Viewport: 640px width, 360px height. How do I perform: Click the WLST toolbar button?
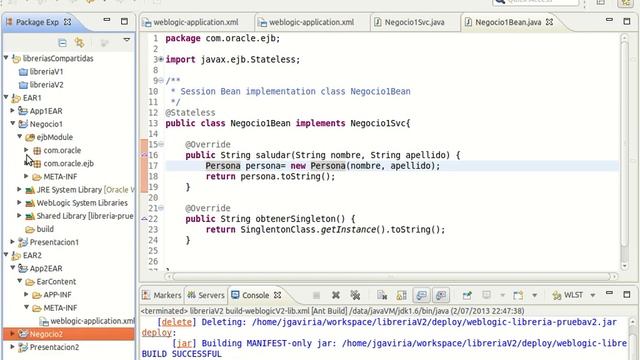click(x=568, y=295)
